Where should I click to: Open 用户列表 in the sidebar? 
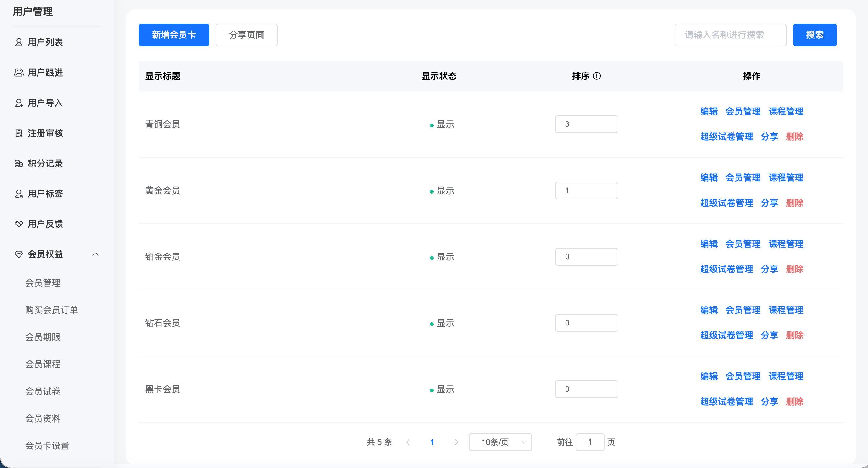pyautogui.click(x=45, y=43)
